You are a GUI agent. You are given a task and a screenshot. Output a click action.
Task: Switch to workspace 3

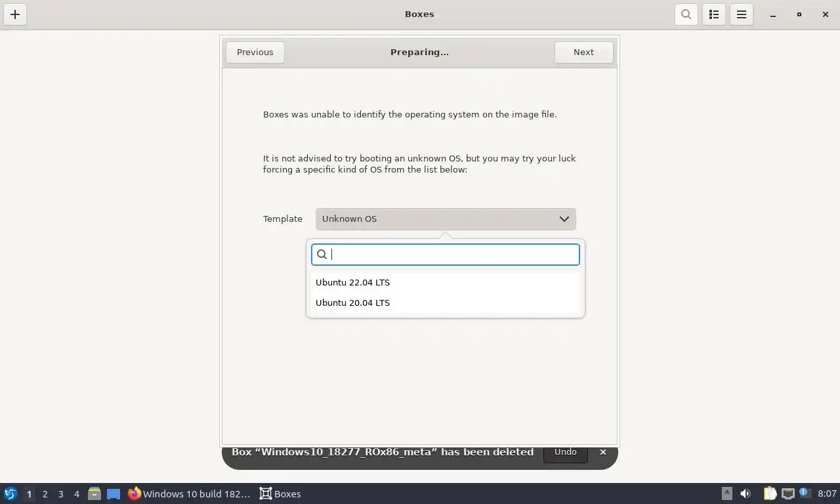pyautogui.click(x=60, y=493)
